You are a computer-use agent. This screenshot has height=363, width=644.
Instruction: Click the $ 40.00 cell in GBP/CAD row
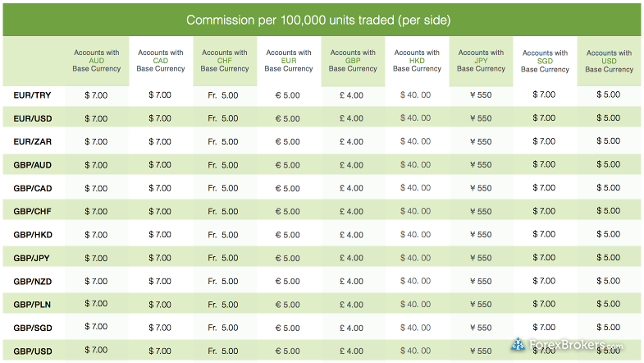tap(416, 188)
